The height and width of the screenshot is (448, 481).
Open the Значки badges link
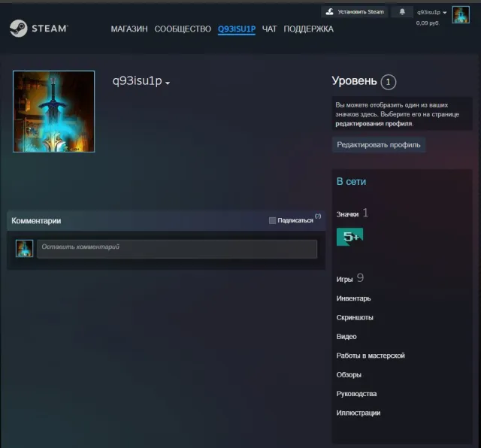point(347,214)
